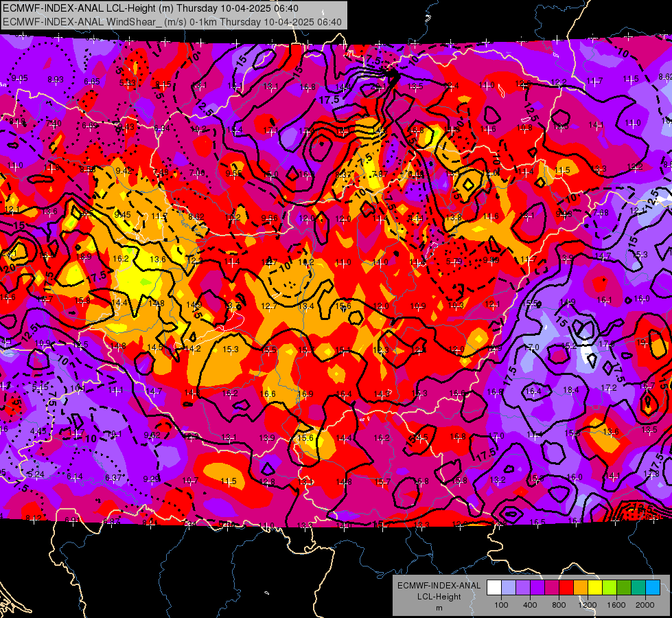Click the 1600 label under legend
The height and width of the screenshot is (618, 672).
[616, 605]
